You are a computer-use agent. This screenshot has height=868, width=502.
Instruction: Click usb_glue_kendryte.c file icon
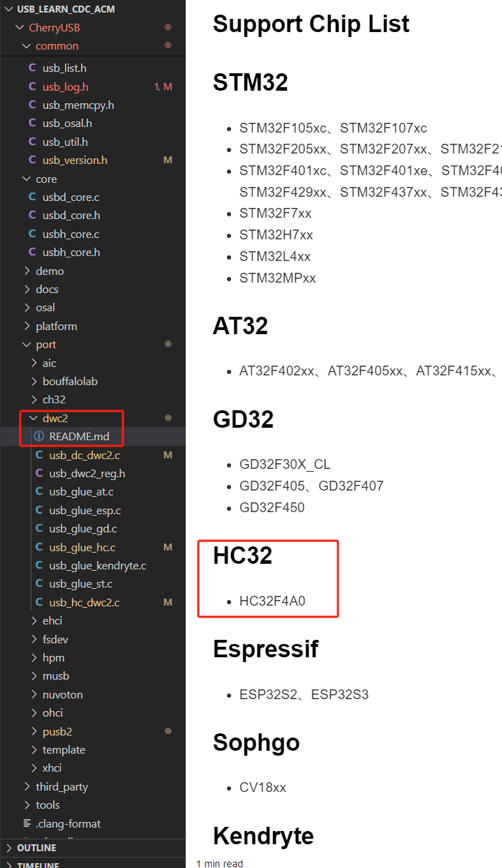39,566
